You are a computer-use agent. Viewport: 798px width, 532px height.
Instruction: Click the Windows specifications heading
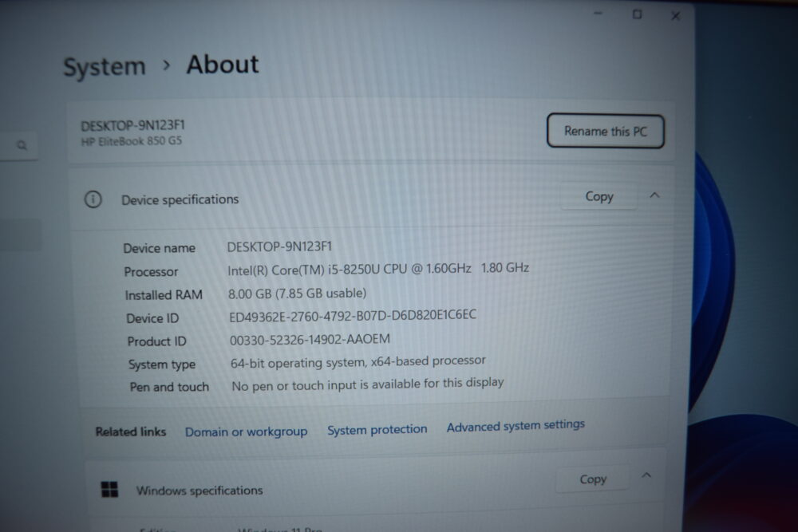click(199, 491)
